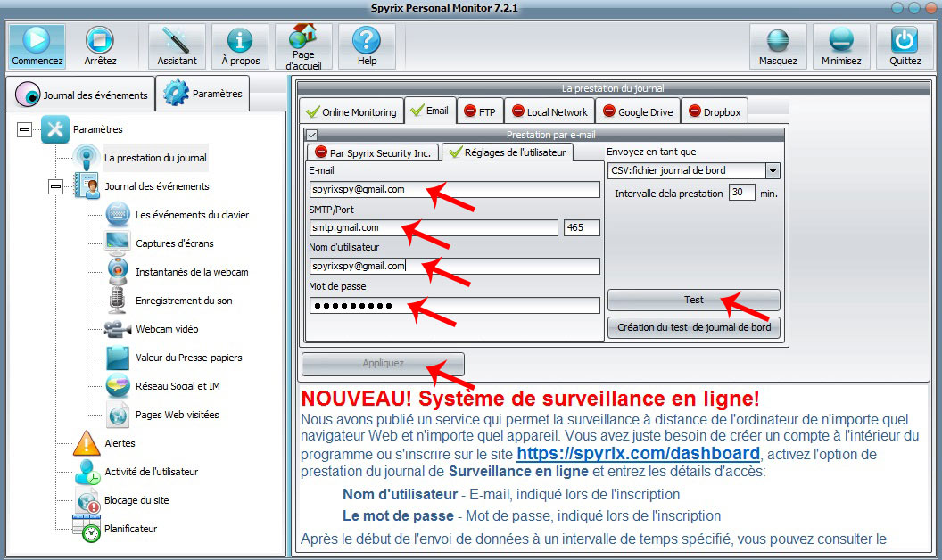
Task: Open Pages Web visitées settings
Action: [178, 415]
